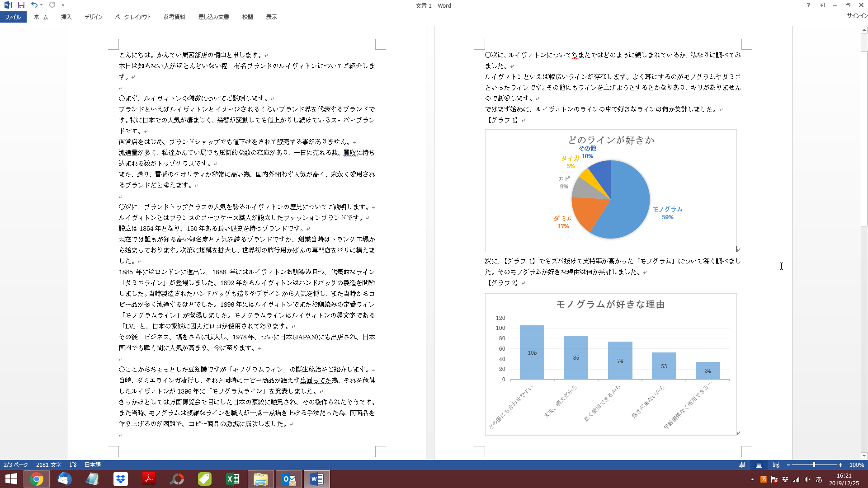Switch to the 挿入 ribbon tab
The height and width of the screenshot is (488, 868).
point(66,17)
